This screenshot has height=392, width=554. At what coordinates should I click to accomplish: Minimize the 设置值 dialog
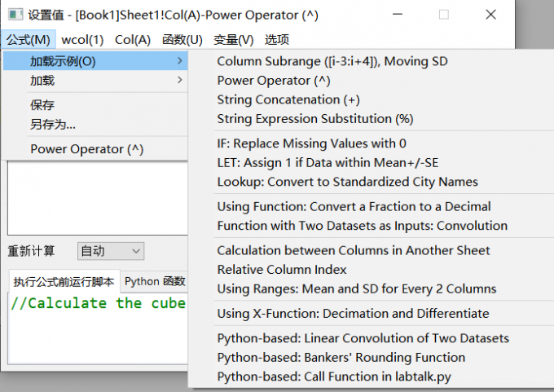click(x=398, y=15)
